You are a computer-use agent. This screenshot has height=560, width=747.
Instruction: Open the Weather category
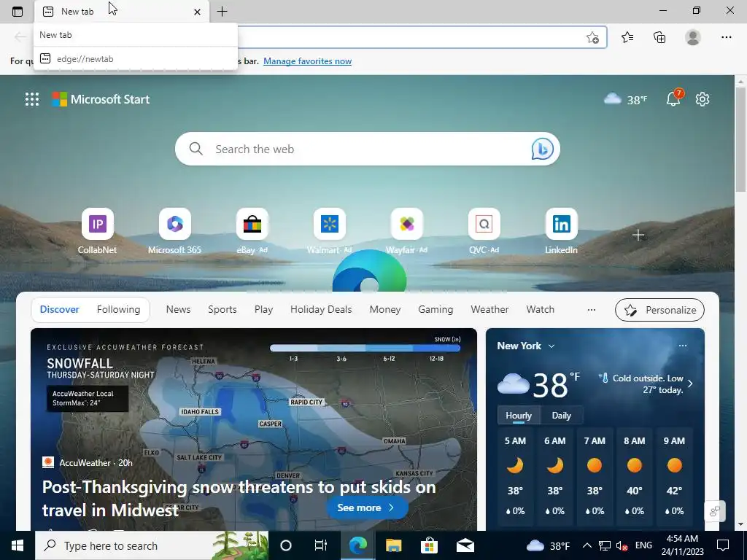click(489, 309)
